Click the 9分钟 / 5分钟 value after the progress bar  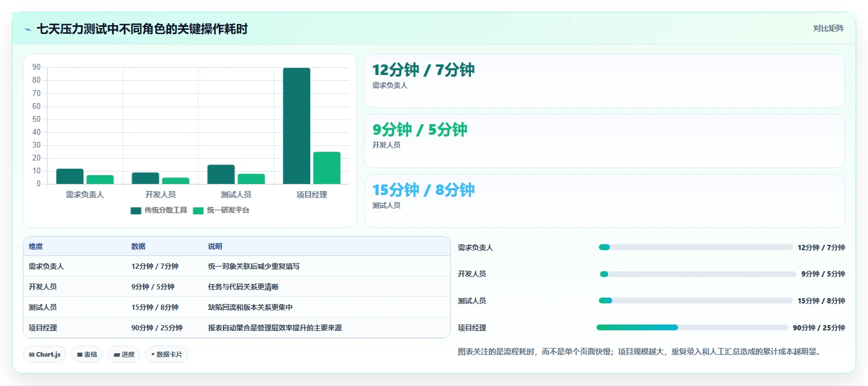tap(823, 274)
